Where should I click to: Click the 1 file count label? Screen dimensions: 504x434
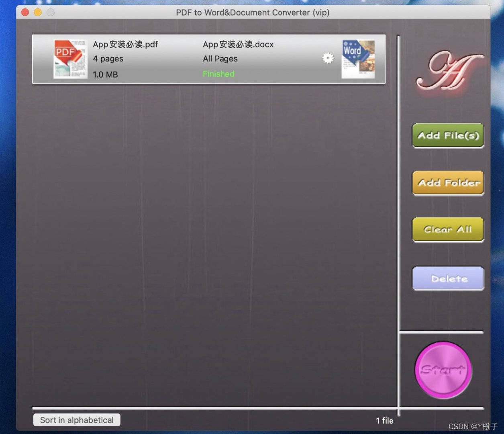[384, 421]
